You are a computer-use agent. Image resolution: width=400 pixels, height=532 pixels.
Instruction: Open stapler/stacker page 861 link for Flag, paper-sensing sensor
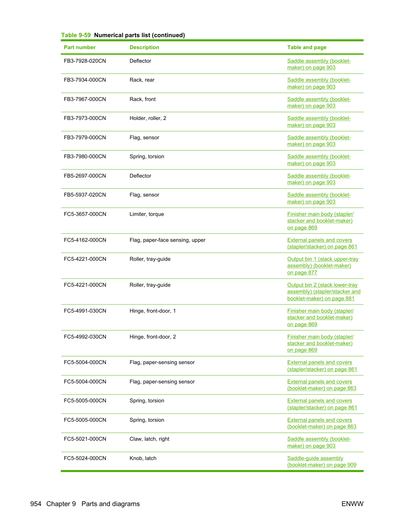(322, 366)
